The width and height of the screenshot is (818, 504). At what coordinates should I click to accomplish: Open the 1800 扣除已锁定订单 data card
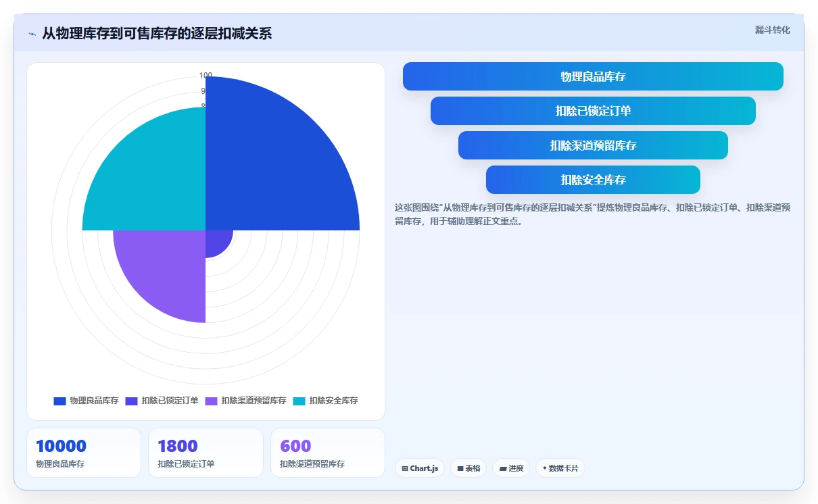[206, 453]
